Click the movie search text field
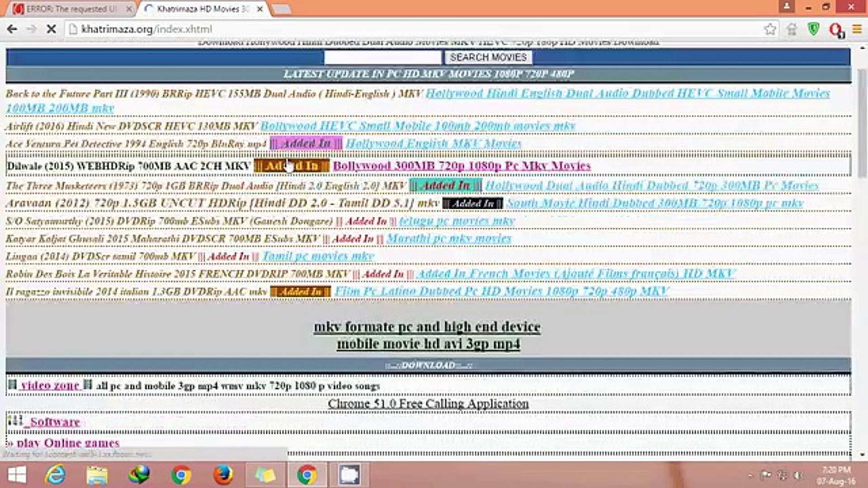Screen dimensions: 868x488 pyautogui.click(x=382, y=57)
